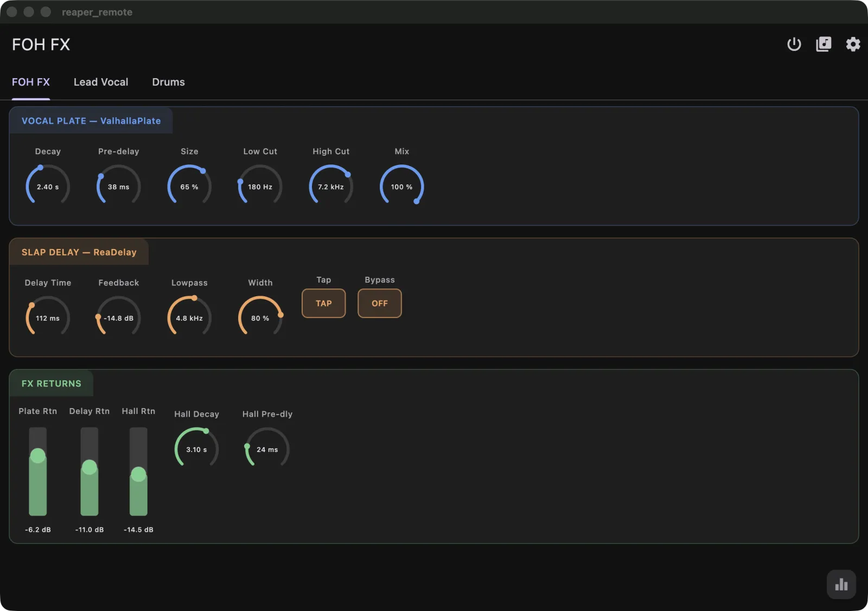Click the -14.5 dB value label
This screenshot has width=868, height=611.
(138, 530)
